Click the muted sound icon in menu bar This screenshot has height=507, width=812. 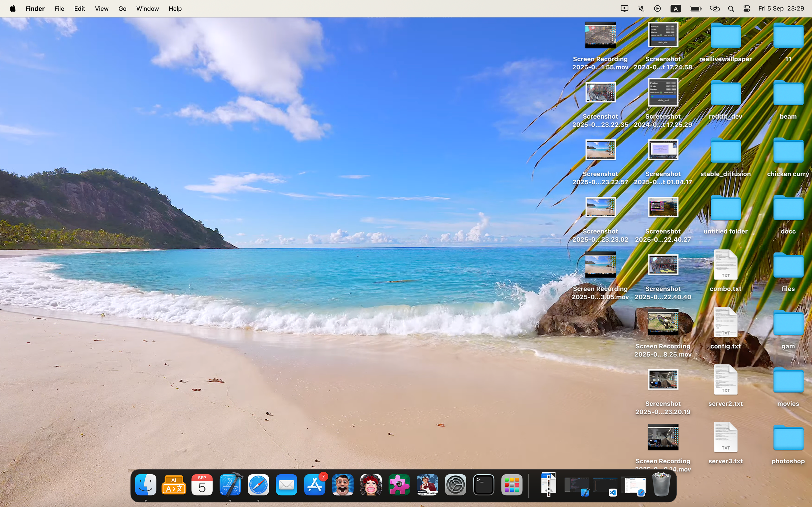641,9
